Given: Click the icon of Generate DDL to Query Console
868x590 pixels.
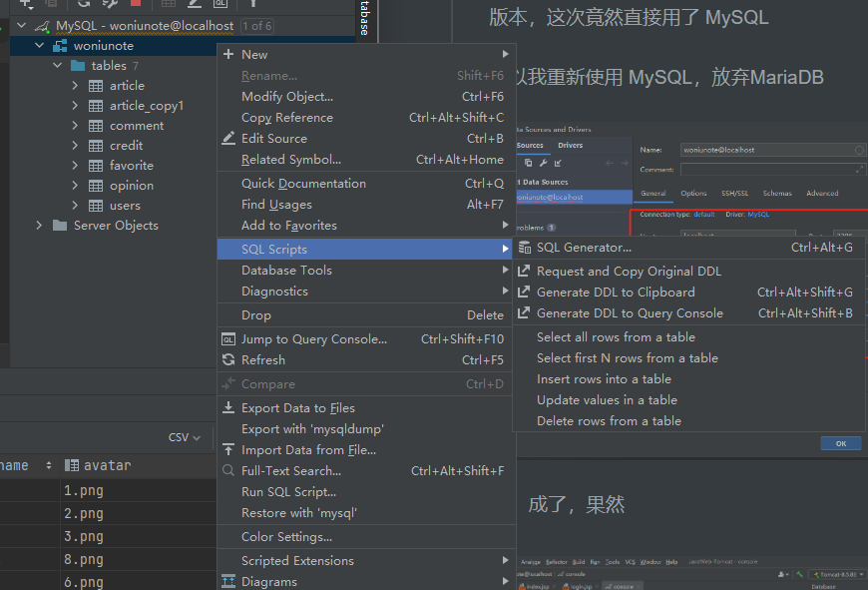Looking at the screenshot, I should coord(524,313).
